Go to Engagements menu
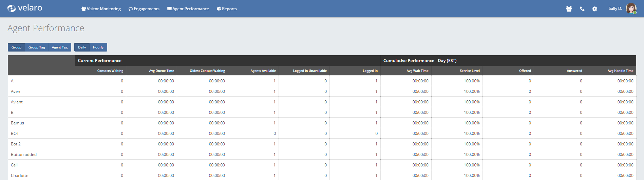This screenshot has height=180, width=644. click(144, 9)
